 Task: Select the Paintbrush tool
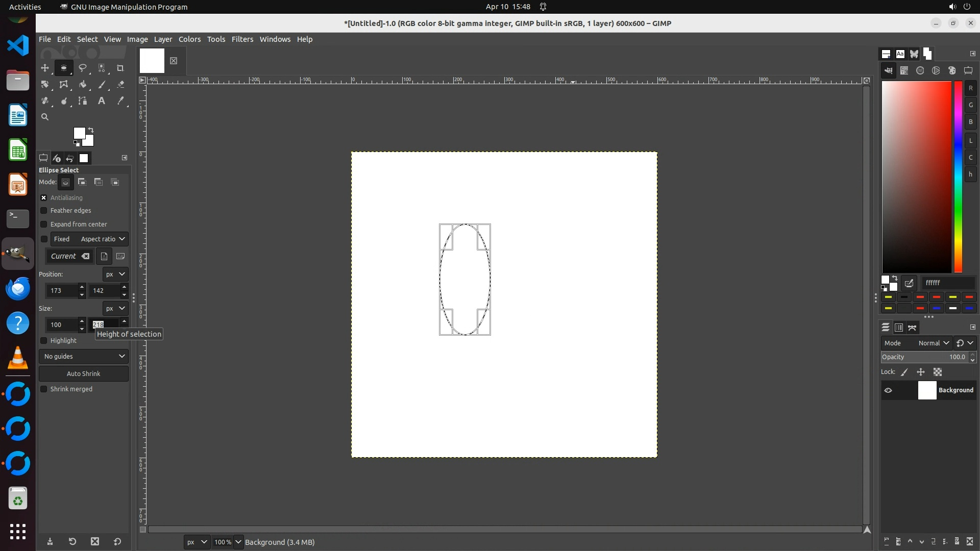click(x=102, y=85)
